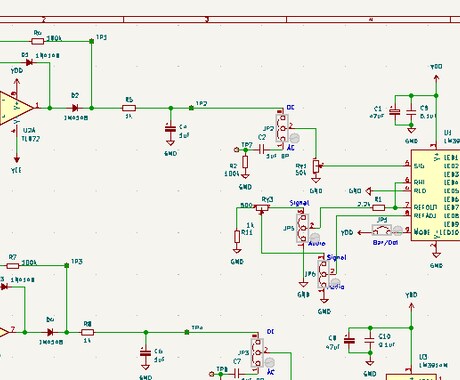460x380 pixels.
Task: Click the REFADJ pin label on U1
Action: (x=425, y=216)
